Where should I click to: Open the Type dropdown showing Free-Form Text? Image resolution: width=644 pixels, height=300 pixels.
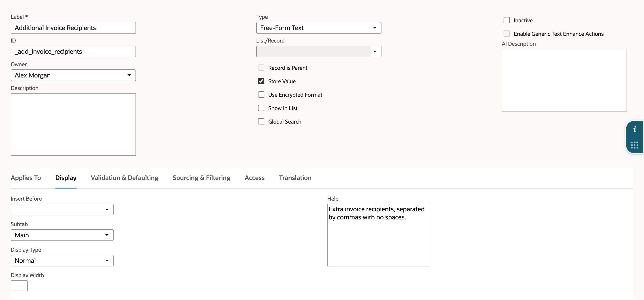[319, 28]
